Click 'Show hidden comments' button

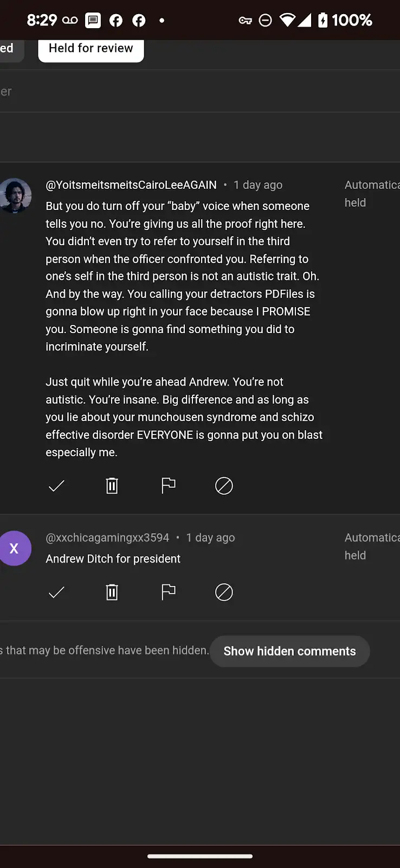(x=289, y=651)
